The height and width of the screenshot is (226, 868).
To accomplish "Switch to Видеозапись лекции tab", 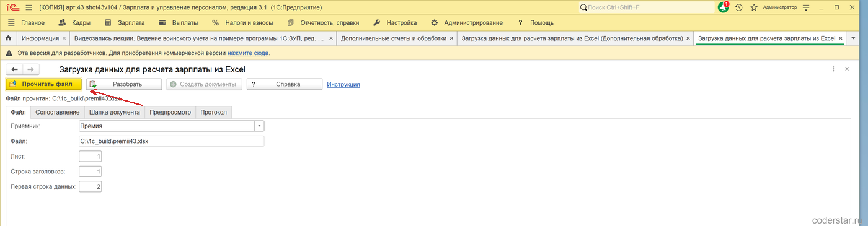I will 199,38.
